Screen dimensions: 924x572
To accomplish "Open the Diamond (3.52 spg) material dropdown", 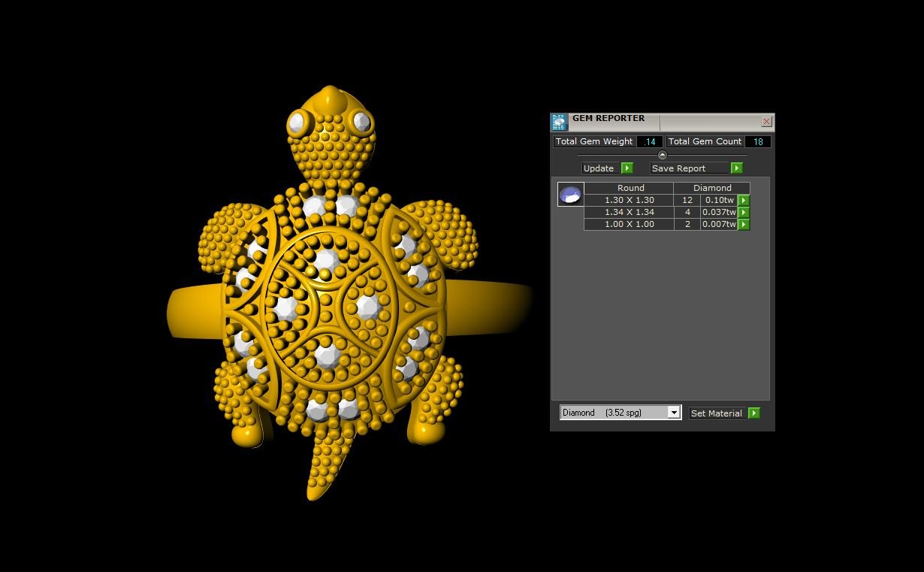I will (614, 413).
